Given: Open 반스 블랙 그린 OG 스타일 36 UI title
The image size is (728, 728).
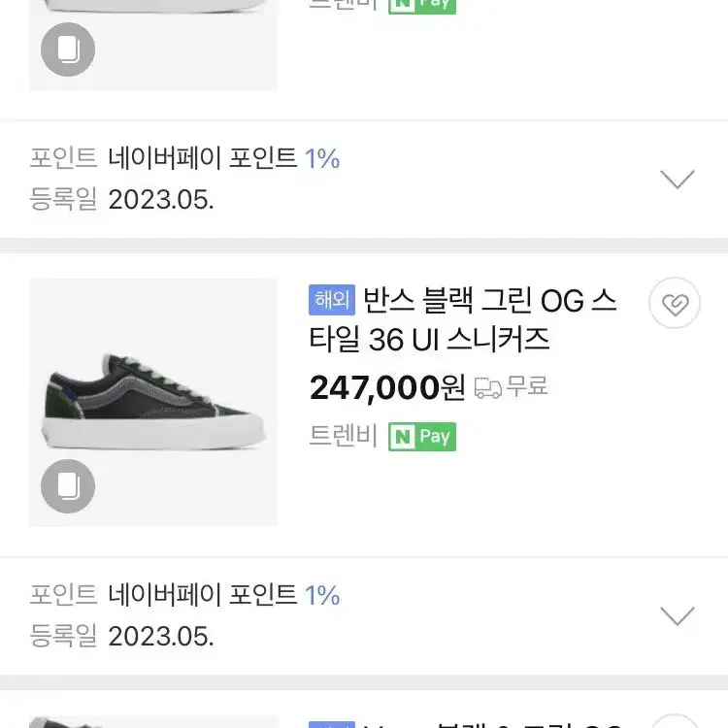Looking at the screenshot, I should click(462, 320).
